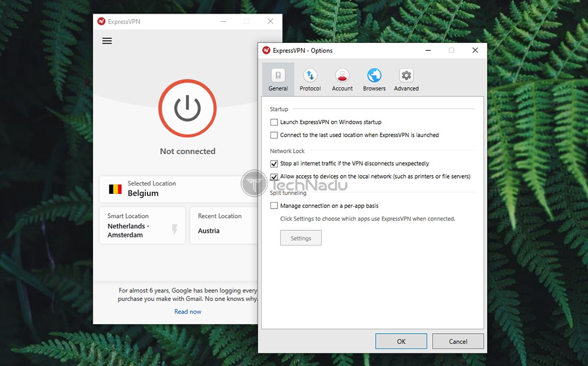
Task: Click the power button to connect
Action: click(187, 109)
